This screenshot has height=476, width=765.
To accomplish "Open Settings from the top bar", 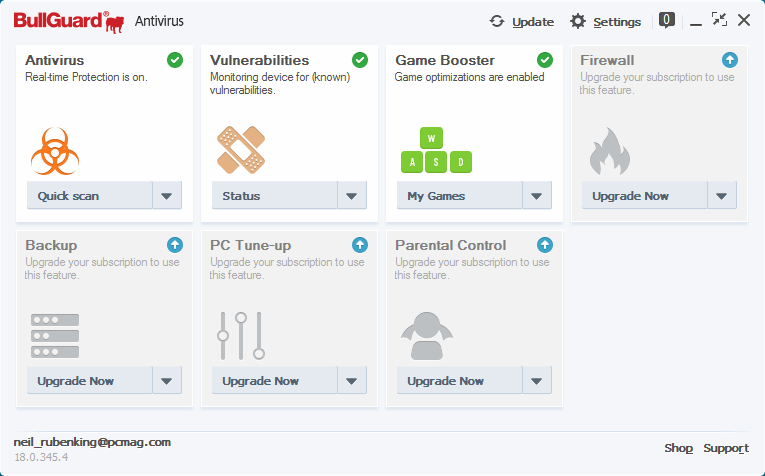I will pyautogui.click(x=606, y=22).
